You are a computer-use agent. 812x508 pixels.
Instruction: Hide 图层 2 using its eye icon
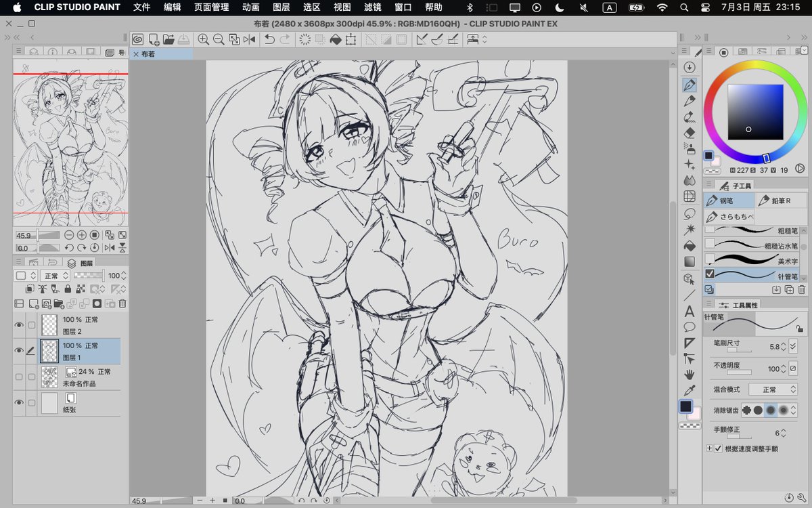pos(19,325)
